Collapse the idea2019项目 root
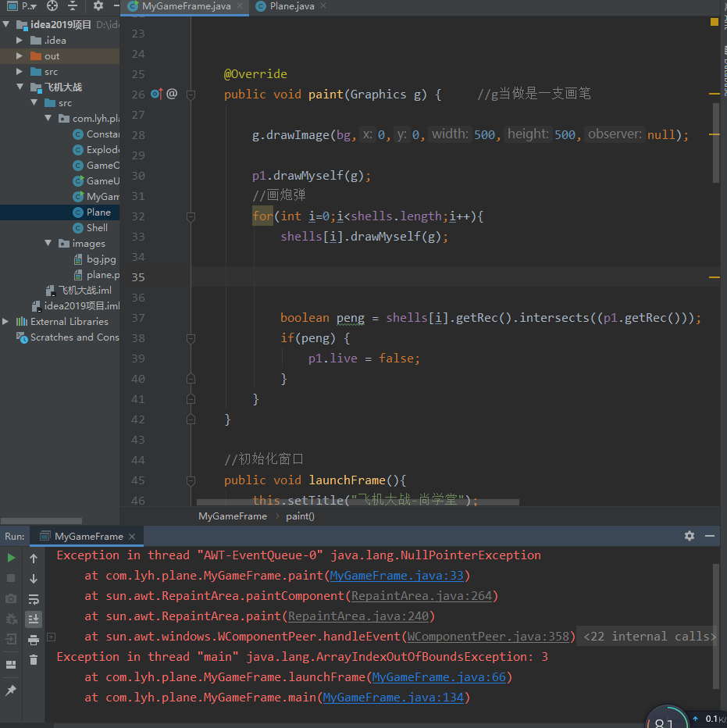The image size is (727, 728). coord(6,23)
